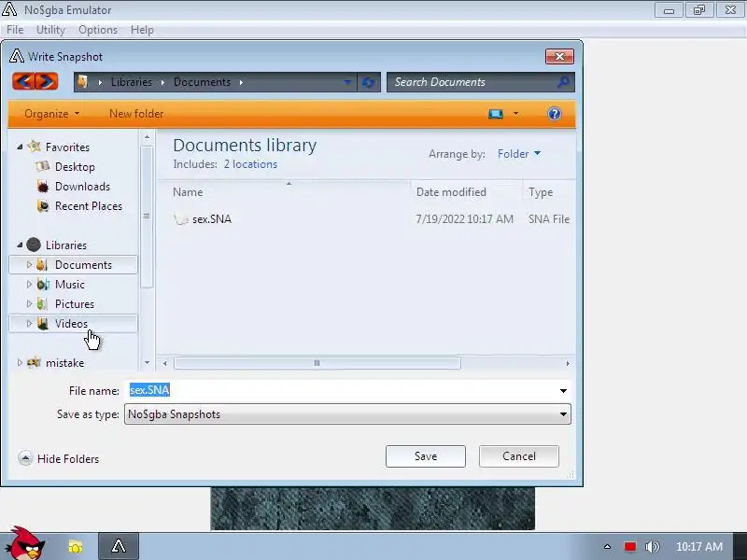Screen dimensions: 747x560
Task: Change the view with the view icon
Action: [x=496, y=114]
